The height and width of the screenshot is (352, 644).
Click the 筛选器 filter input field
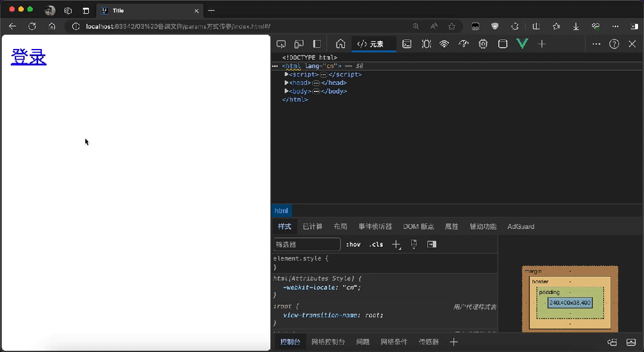pos(307,244)
